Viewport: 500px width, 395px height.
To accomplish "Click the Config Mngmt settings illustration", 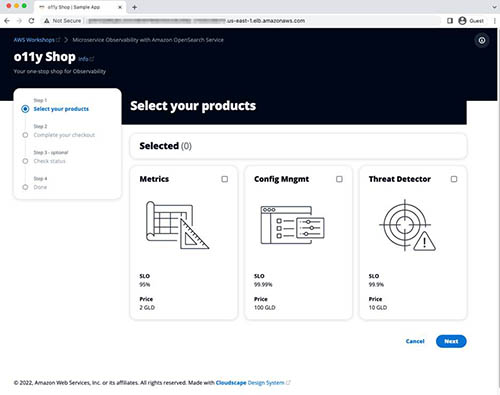I will (x=292, y=225).
